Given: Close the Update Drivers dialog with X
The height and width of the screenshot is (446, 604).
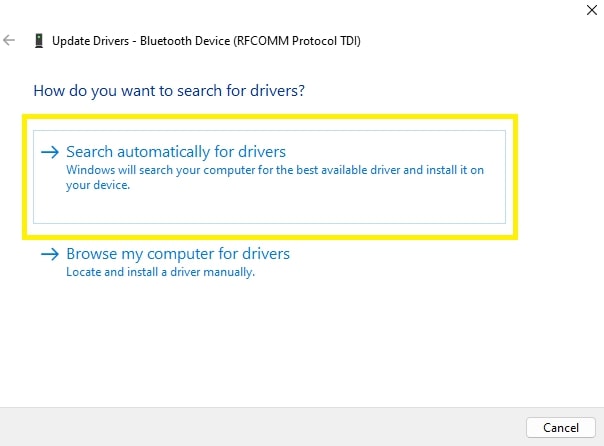Looking at the screenshot, I should click(592, 10).
